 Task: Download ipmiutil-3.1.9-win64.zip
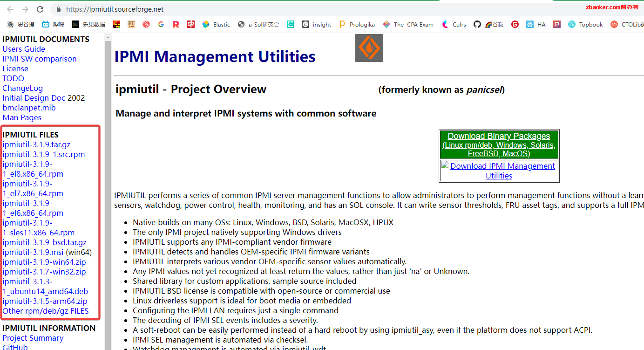click(44, 262)
